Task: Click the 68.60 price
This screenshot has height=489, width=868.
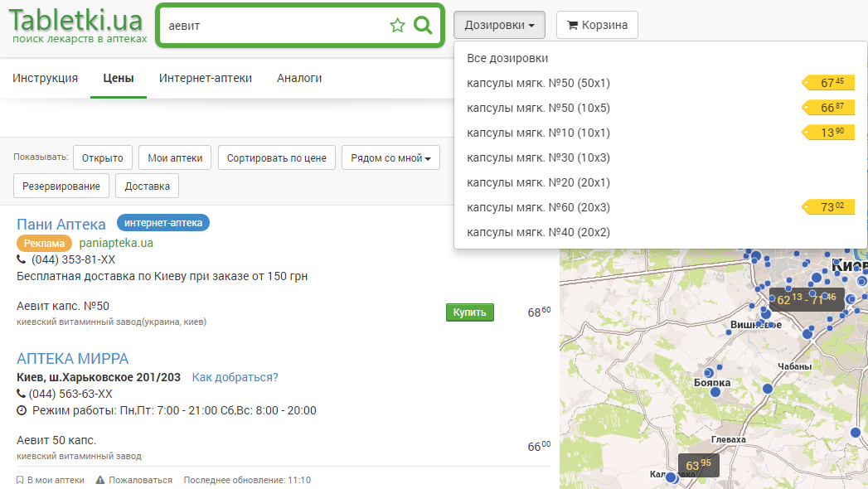Action: point(539,312)
